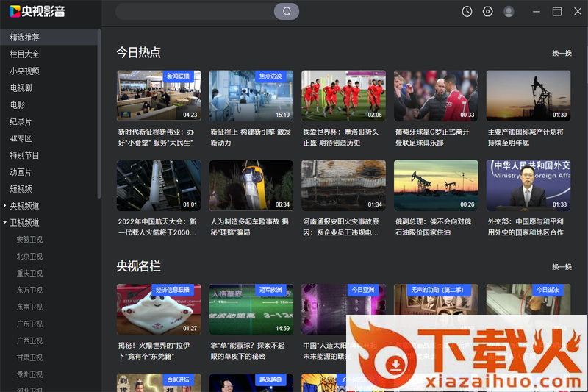Select the 重庆卫视 channel
This screenshot has width=588, height=392.
tap(29, 273)
